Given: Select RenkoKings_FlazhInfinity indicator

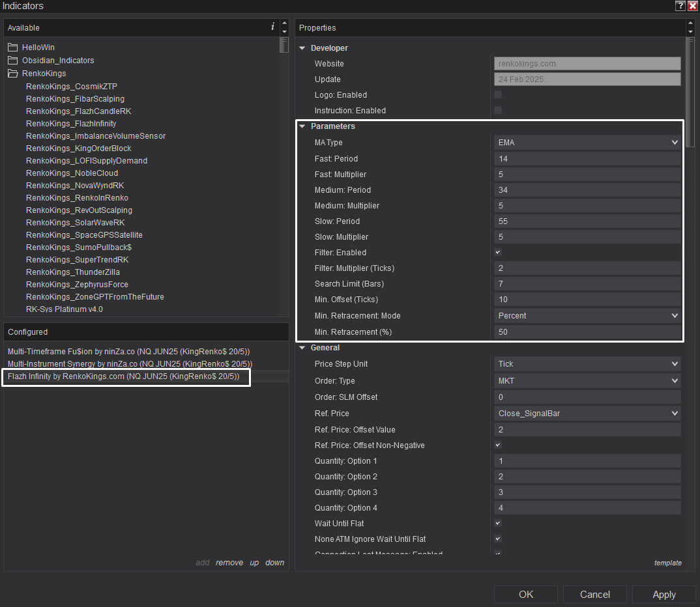Looking at the screenshot, I should tap(71, 124).
